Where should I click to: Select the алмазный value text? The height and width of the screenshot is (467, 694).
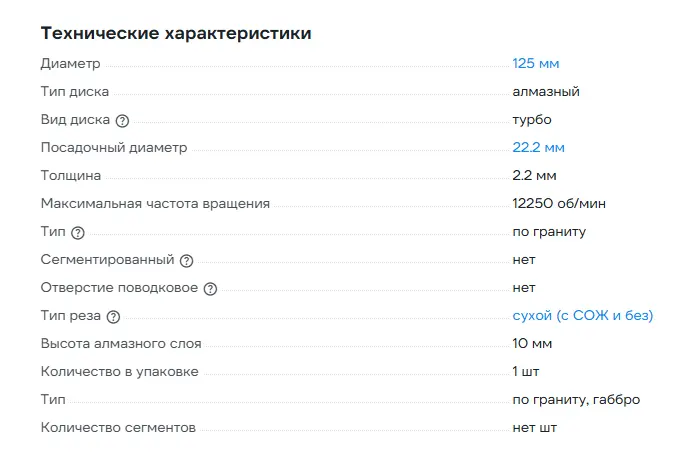coord(546,91)
